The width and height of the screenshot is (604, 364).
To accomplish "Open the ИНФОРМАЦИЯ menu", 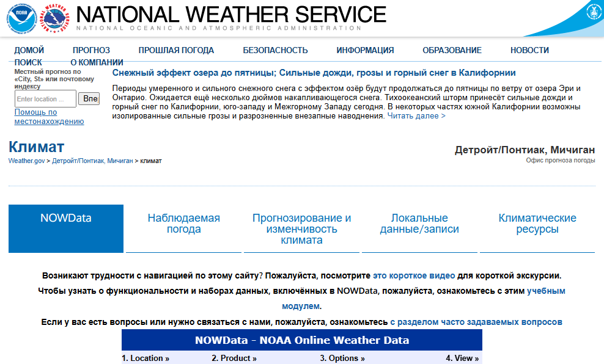I will [365, 50].
